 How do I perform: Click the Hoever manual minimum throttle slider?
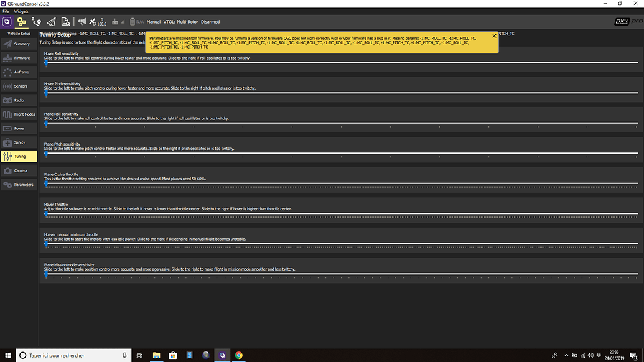pos(342,244)
